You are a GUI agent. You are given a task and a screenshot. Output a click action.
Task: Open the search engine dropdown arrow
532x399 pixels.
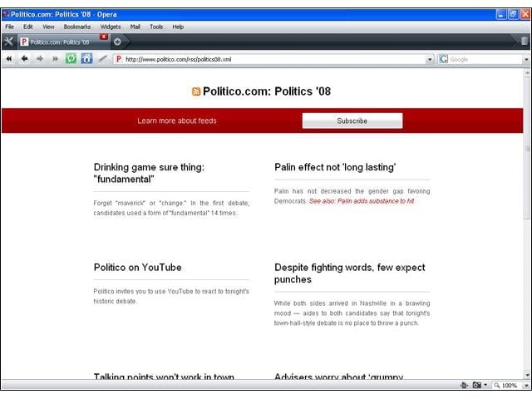526,59
